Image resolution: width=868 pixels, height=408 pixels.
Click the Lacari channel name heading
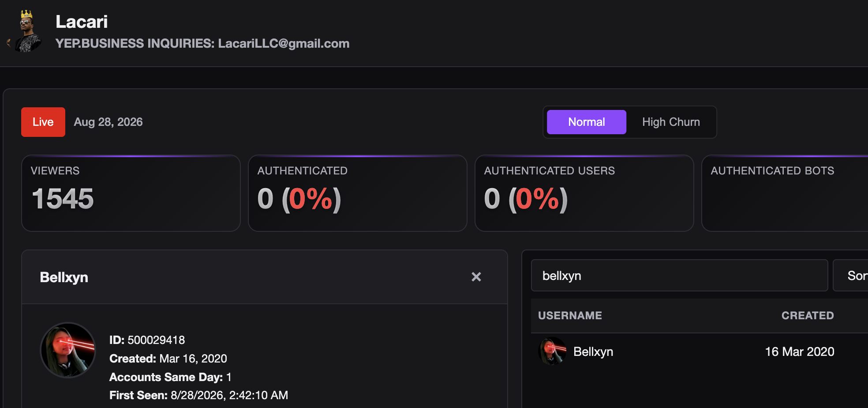[82, 22]
